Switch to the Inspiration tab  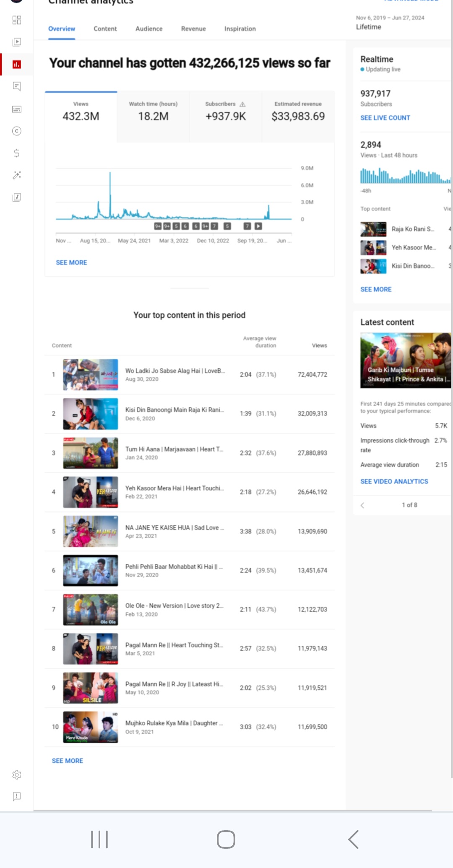point(240,29)
